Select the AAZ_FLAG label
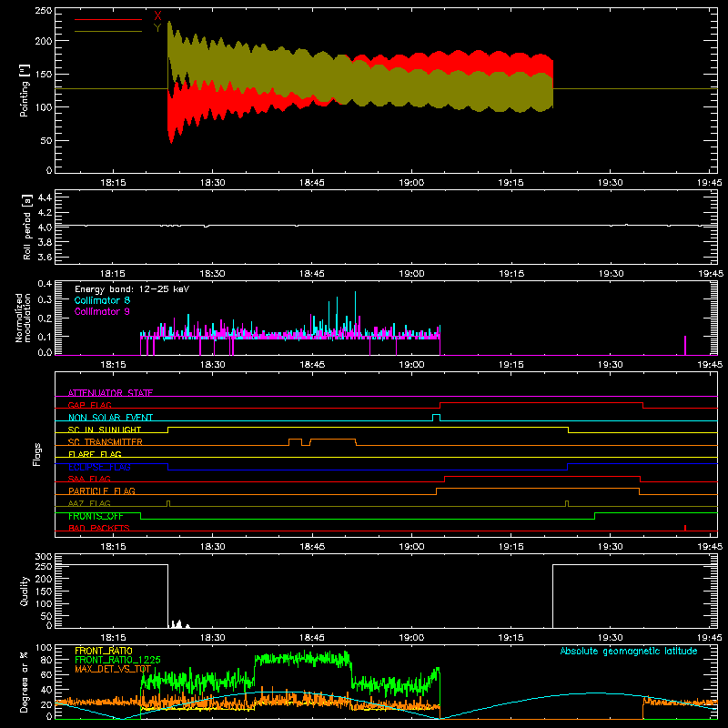Screen dimensions: 728x728 [x=89, y=503]
